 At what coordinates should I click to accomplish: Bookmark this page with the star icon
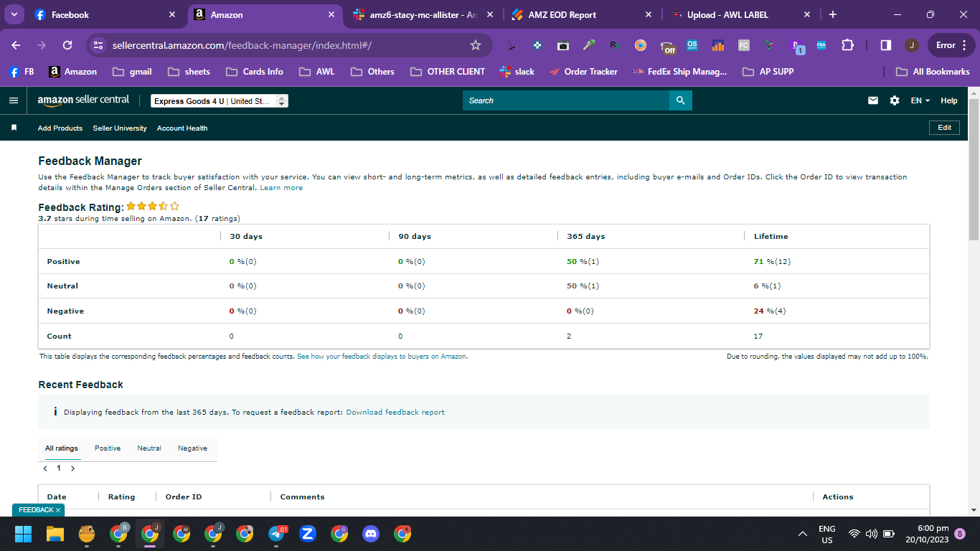[476, 45]
